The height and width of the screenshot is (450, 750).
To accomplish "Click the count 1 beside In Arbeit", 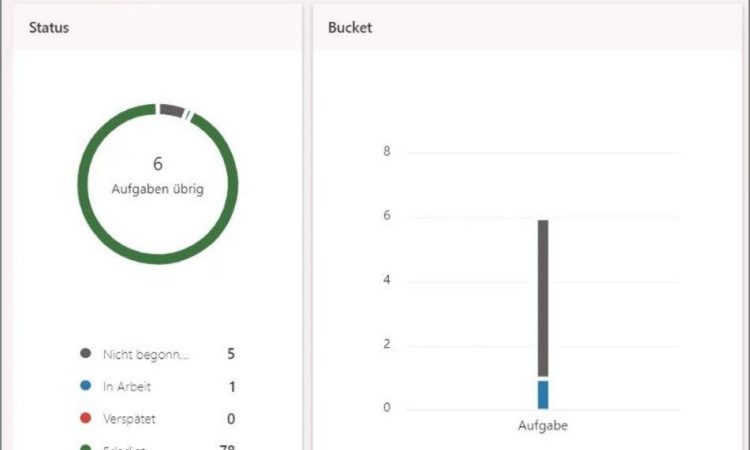I will coord(232,386).
